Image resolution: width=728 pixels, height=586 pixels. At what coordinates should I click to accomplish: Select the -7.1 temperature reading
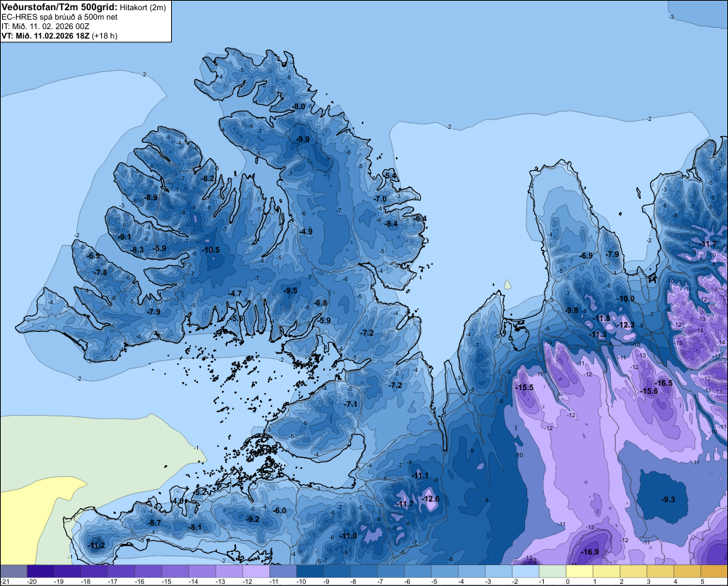[x=351, y=405]
